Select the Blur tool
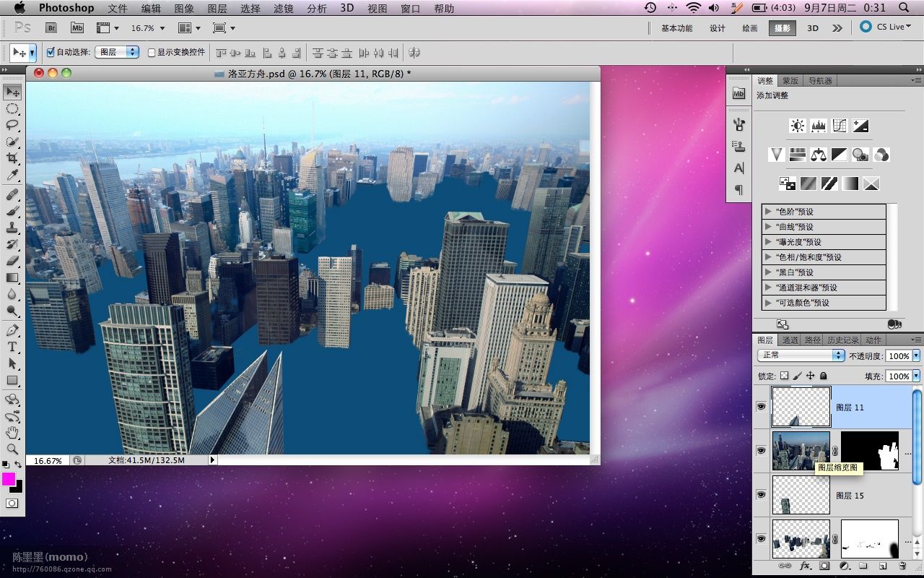The width and height of the screenshot is (924, 578). point(12,294)
